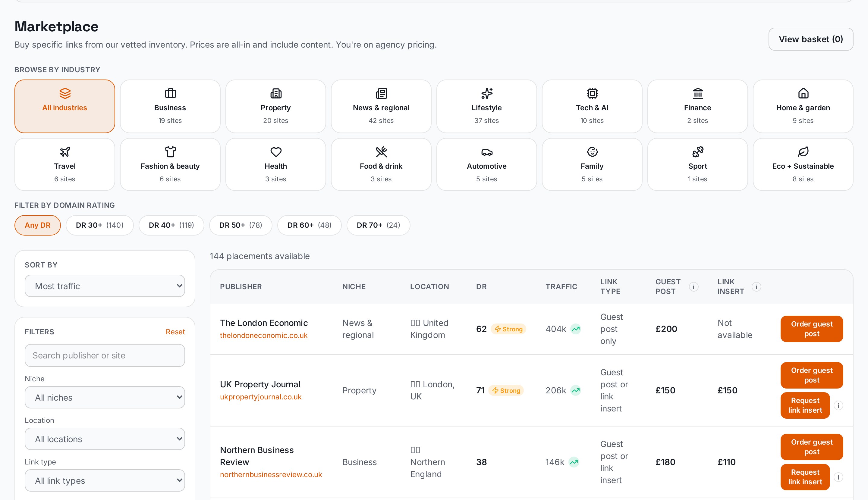Browse the Lifestyle 37 sites category
This screenshot has height=500, width=868.
pos(486,106)
